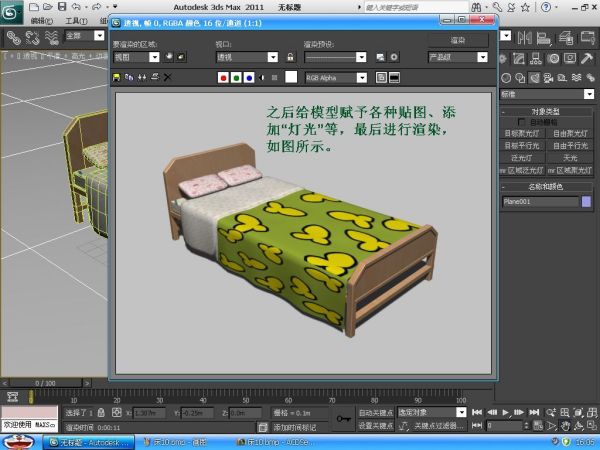Copy the rendered image to the clipboard
Image resolution: width=600 pixels, height=450 pixels.
click(129, 78)
